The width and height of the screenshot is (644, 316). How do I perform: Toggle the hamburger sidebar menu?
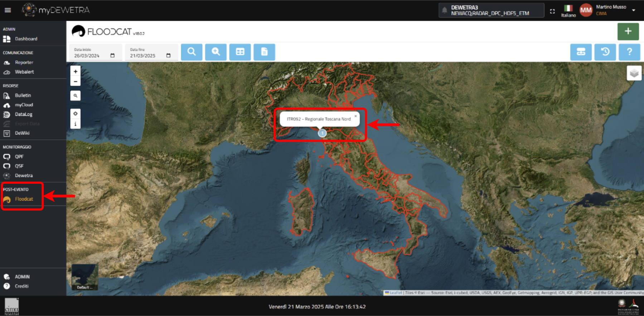coord(8,10)
